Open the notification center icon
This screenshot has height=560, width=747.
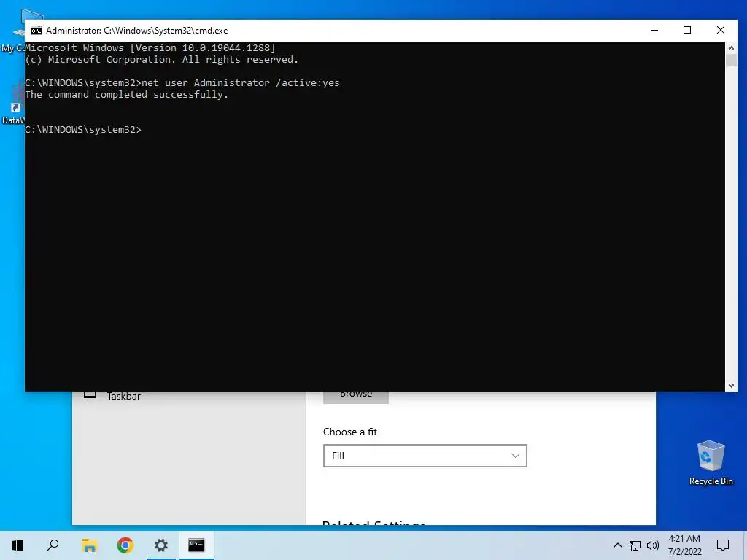(x=723, y=545)
